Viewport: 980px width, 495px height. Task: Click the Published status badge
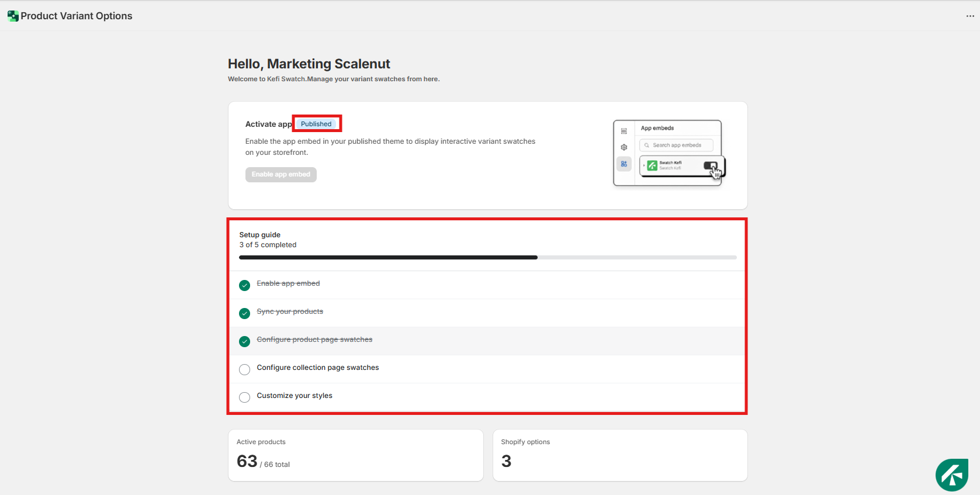(316, 124)
